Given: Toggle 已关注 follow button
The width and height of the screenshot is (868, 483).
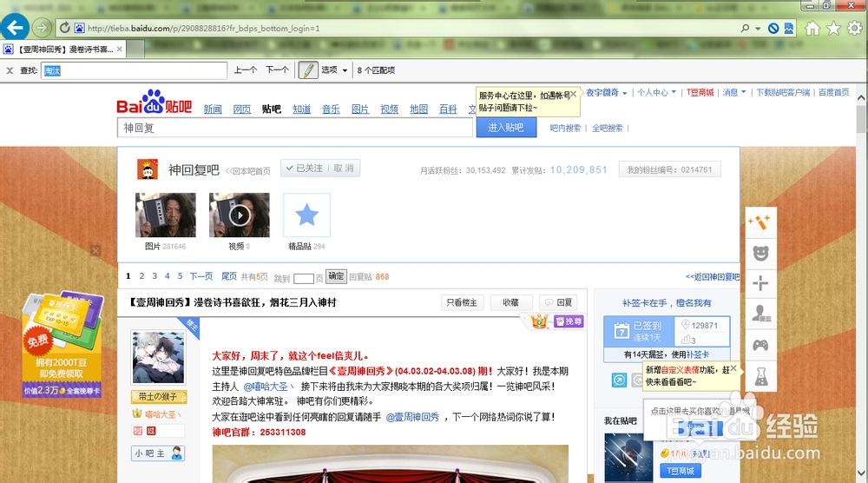Looking at the screenshot, I should coord(305,169).
